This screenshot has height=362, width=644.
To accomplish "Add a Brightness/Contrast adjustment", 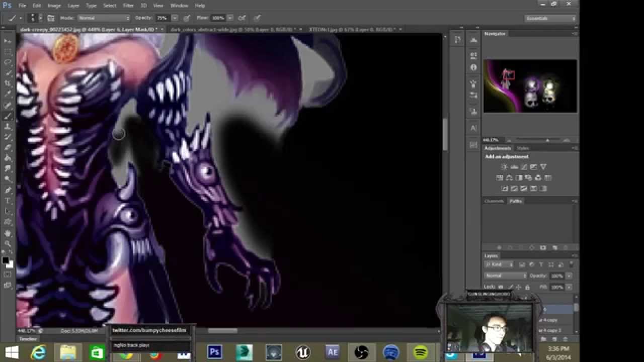I will point(505,167).
